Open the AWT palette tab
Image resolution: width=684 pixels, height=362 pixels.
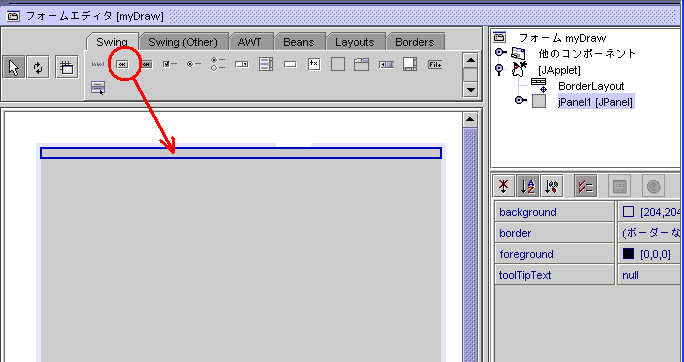coord(250,42)
